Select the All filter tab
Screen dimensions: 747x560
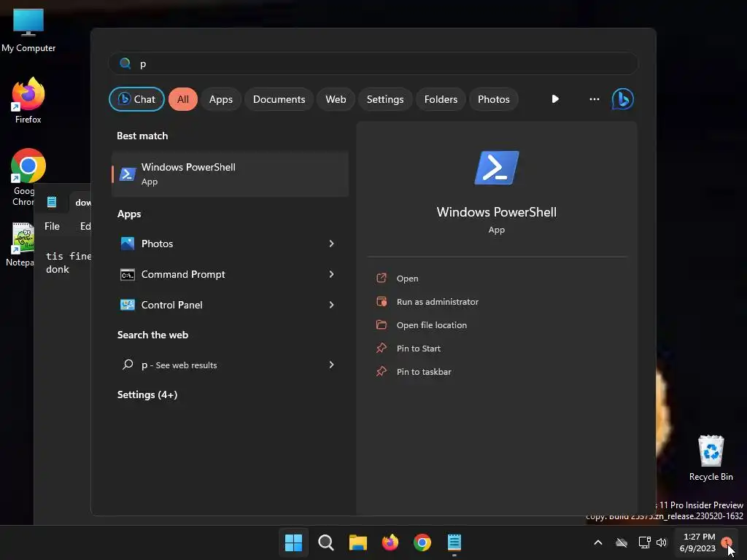pyautogui.click(x=183, y=99)
